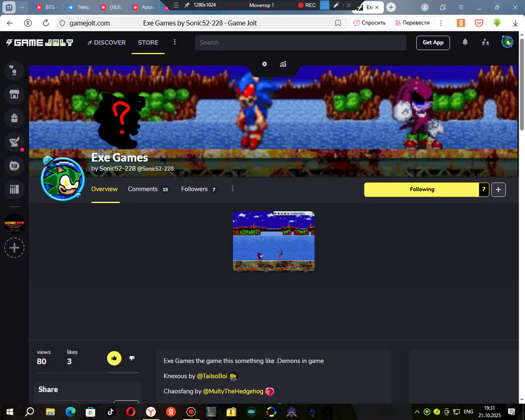Viewport: 525px width, 420px height.
Task: Select the Overview tab
Action: [x=104, y=189]
